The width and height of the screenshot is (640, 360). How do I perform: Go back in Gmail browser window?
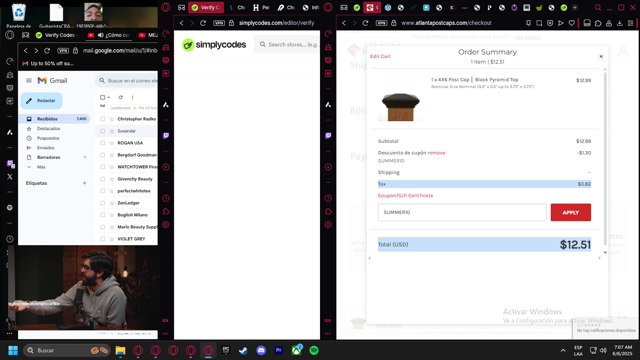pos(26,51)
